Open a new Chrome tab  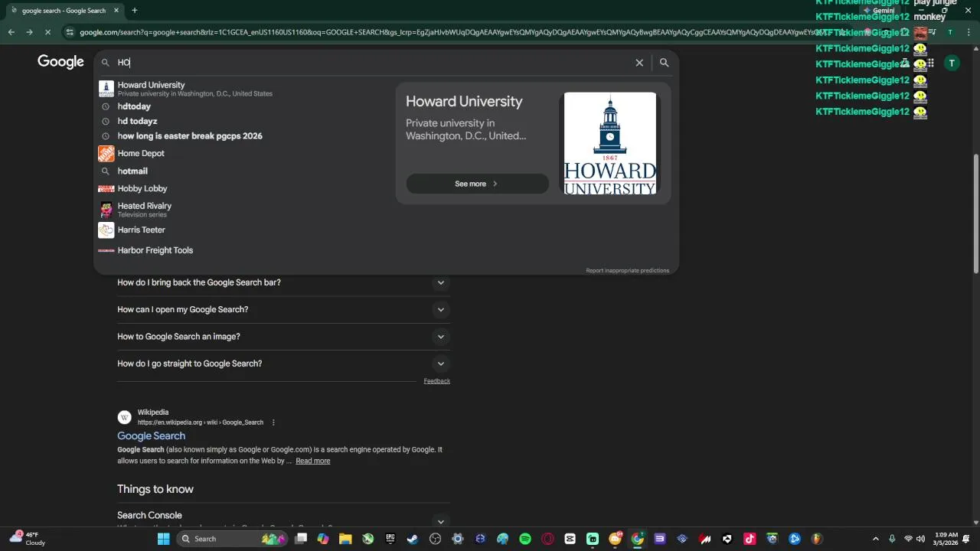click(x=134, y=11)
